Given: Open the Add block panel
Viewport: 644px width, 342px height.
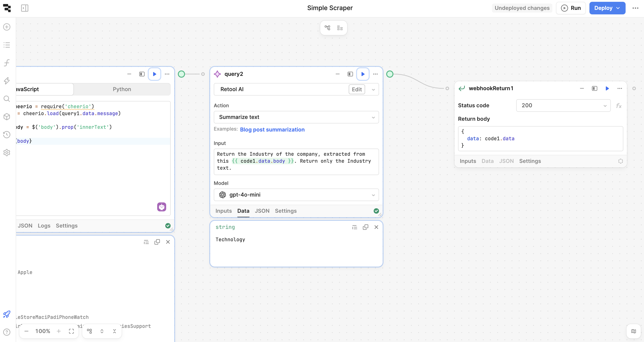Looking at the screenshot, I should pyautogui.click(x=7, y=27).
